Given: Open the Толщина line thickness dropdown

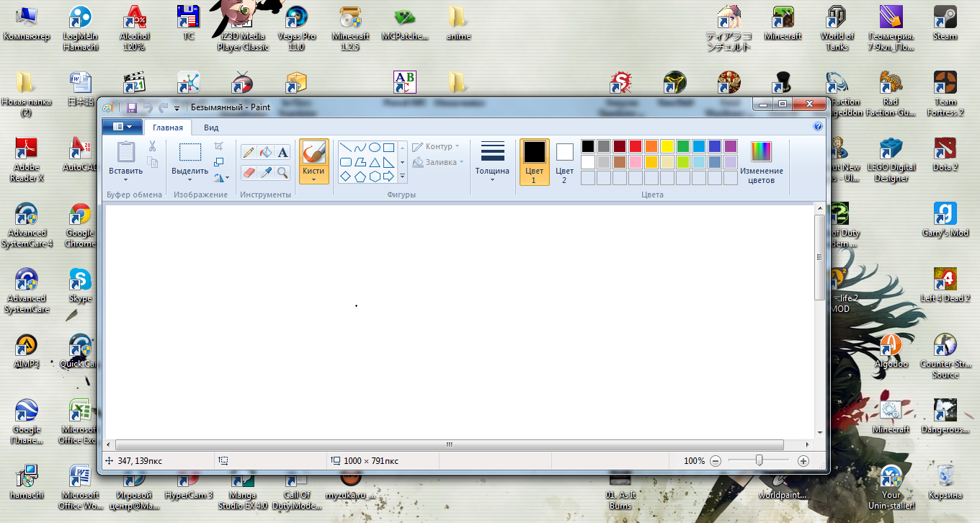Looking at the screenshot, I should [492, 161].
